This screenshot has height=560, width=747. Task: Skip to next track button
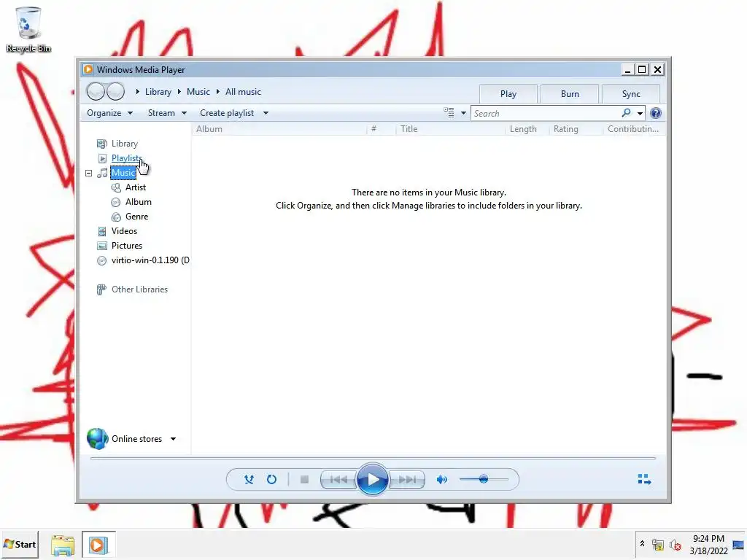click(x=407, y=480)
